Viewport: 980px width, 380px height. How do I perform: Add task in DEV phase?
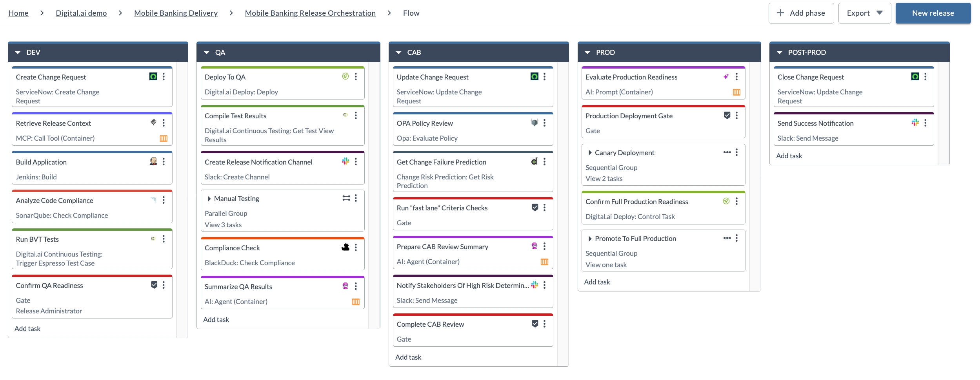pyautogui.click(x=27, y=329)
